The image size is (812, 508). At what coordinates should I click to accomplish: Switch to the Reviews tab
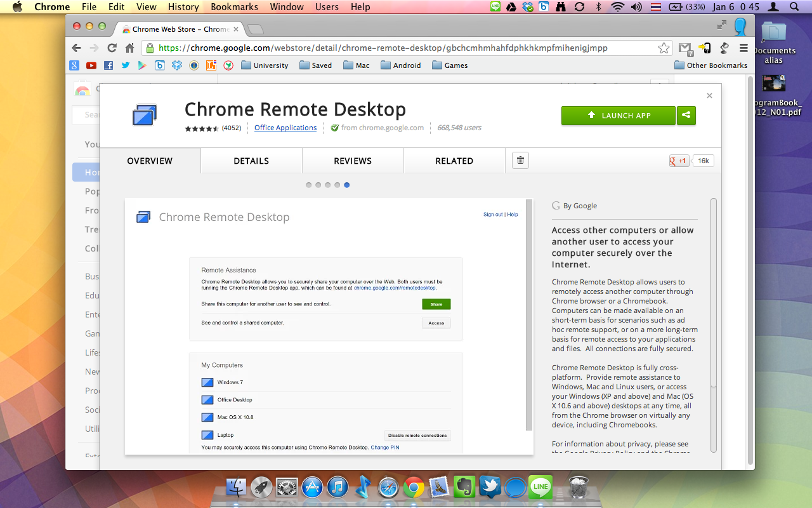point(353,161)
